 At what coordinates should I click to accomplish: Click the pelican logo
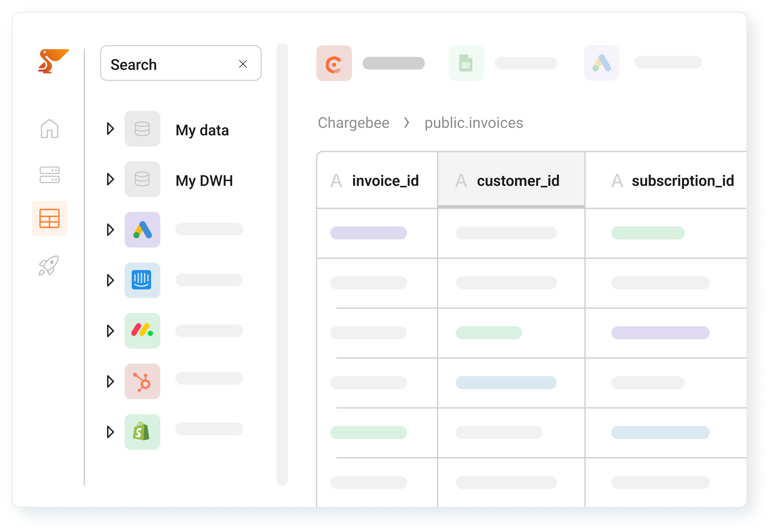coord(53,61)
